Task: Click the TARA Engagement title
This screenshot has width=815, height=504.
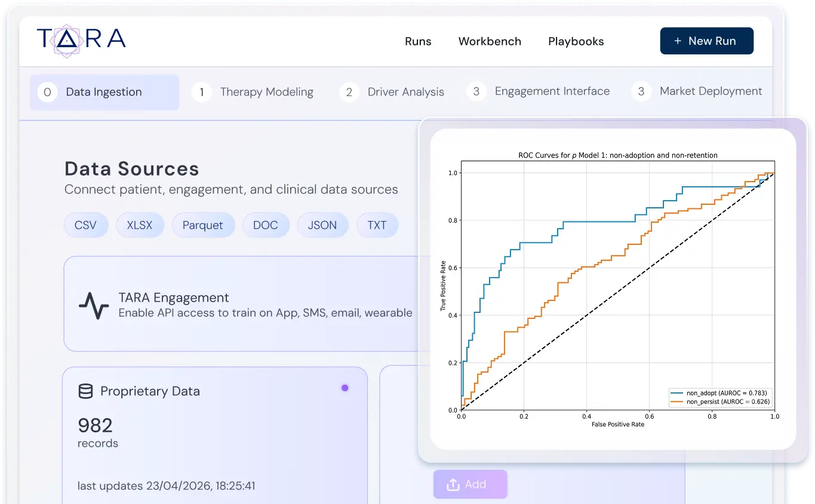Action: [174, 297]
